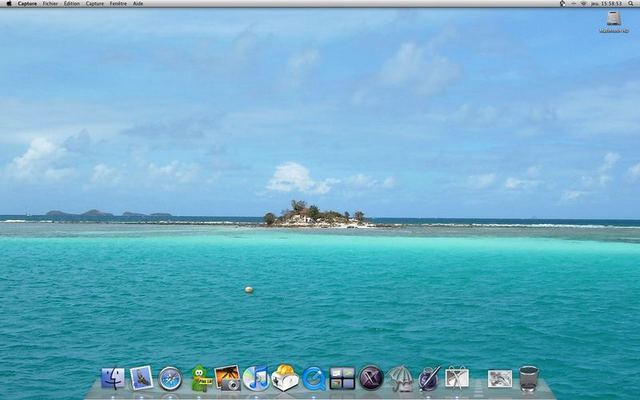
Task: Open QuickTime Player in the Dock
Action: (x=314, y=378)
